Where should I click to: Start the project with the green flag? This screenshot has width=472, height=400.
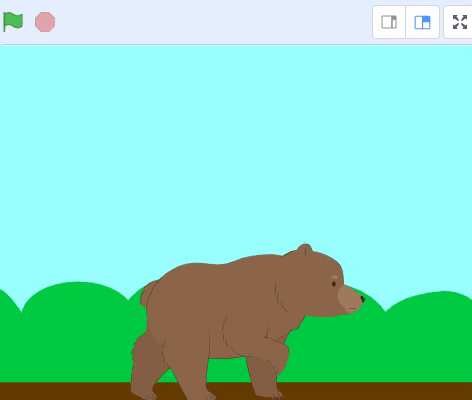(13, 22)
